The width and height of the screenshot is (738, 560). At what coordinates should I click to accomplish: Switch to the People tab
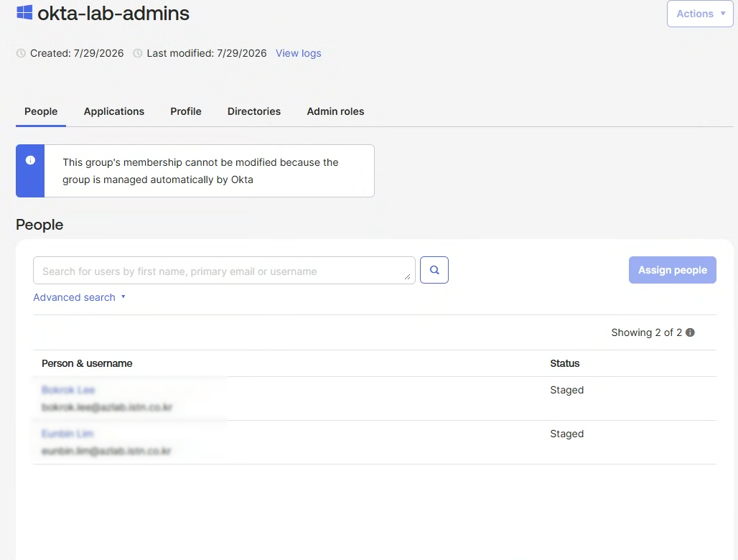pyautogui.click(x=41, y=111)
